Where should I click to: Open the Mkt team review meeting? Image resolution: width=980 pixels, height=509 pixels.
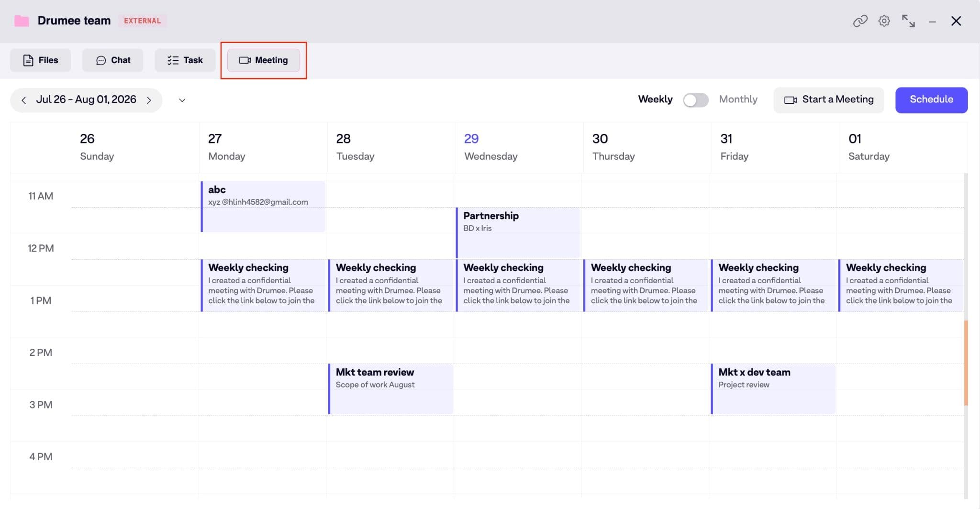[x=390, y=389]
